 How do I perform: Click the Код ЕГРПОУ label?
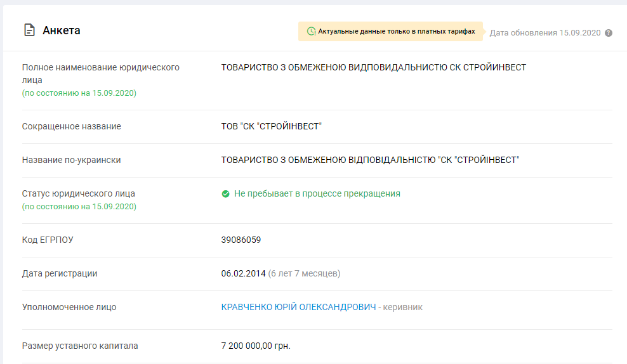point(53,240)
